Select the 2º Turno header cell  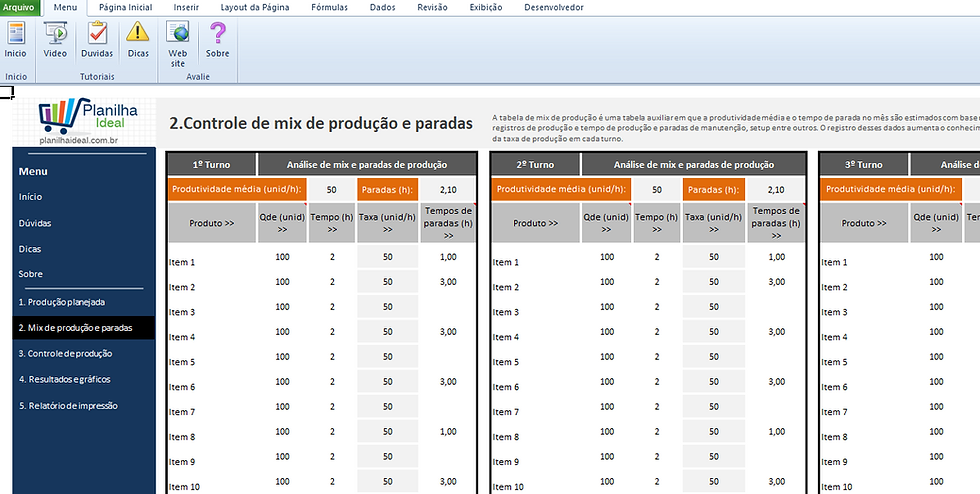[535, 164]
